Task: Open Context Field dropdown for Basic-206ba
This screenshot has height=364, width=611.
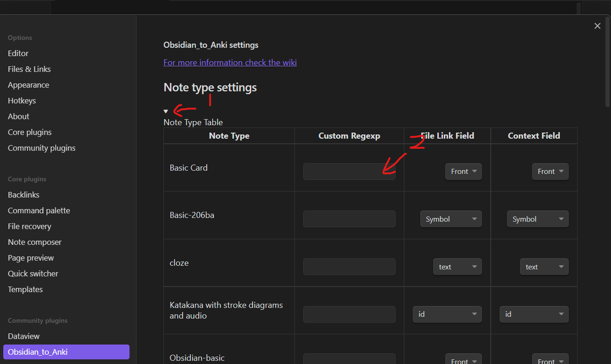Action: click(538, 219)
